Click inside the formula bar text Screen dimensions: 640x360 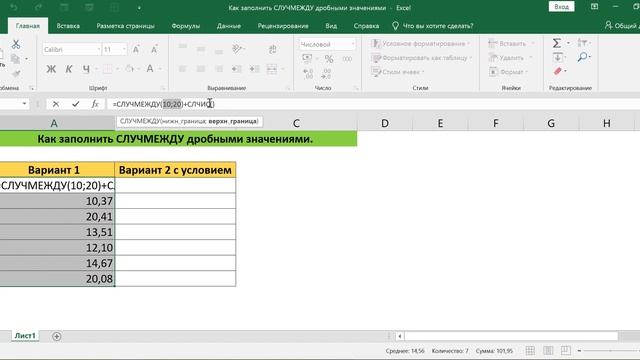click(163, 104)
